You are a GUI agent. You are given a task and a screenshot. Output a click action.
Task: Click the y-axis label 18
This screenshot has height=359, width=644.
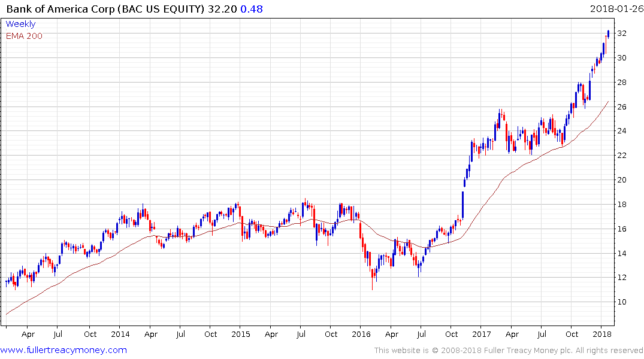coord(622,204)
